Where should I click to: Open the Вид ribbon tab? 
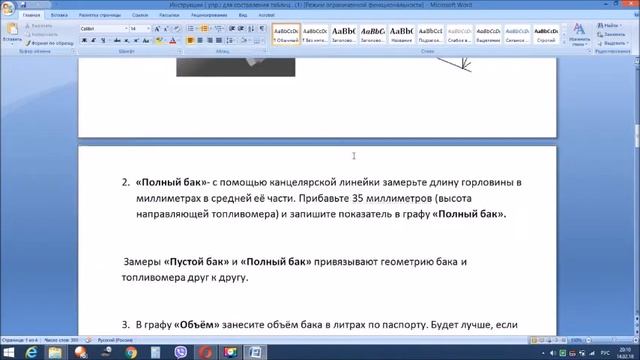tap(243, 15)
